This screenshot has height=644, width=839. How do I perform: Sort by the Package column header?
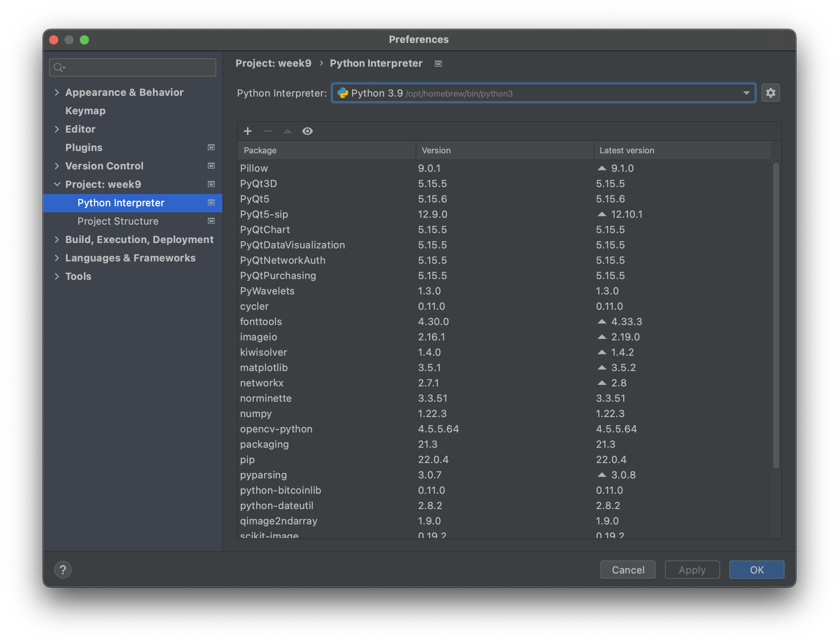pyautogui.click(x=327, y=150)
